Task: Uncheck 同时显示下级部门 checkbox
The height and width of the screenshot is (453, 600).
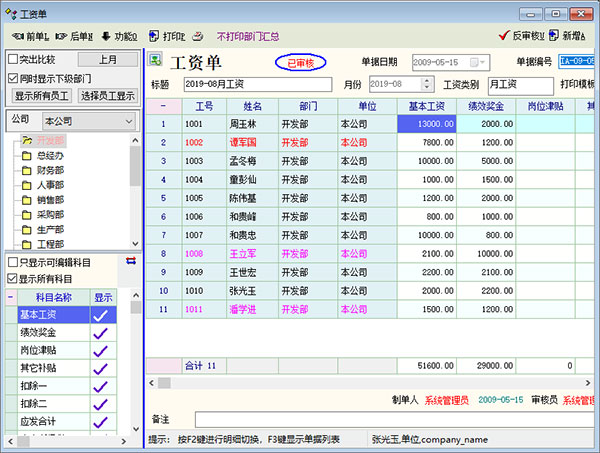Action: 13,77
